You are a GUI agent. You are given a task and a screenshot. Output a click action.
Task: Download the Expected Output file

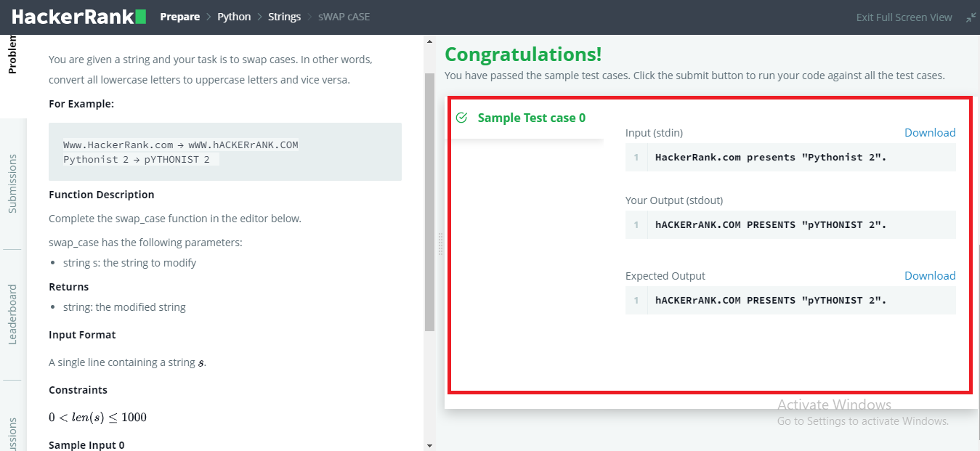929,275
